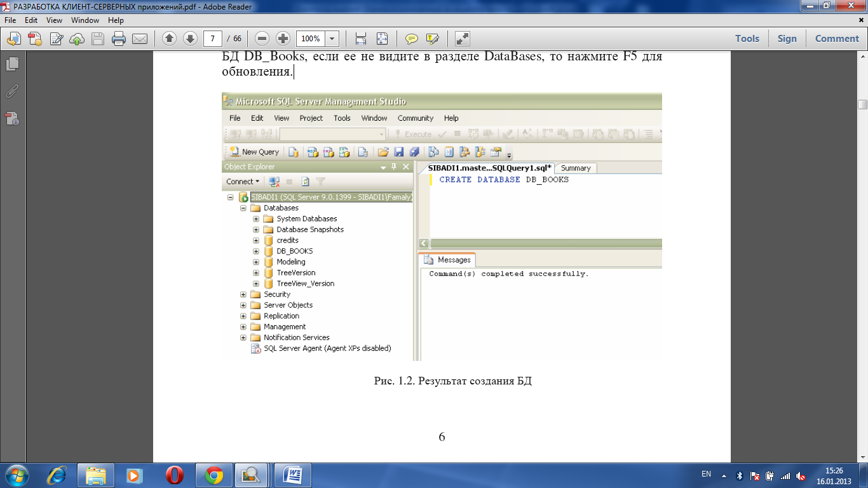Open the View menu in Adobe Reader

click(54, 20)
